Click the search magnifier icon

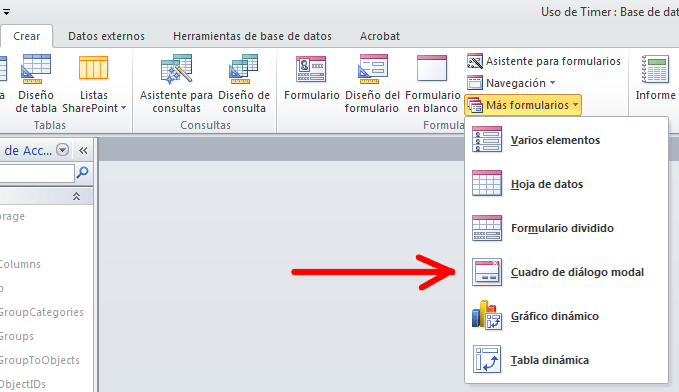82,173
